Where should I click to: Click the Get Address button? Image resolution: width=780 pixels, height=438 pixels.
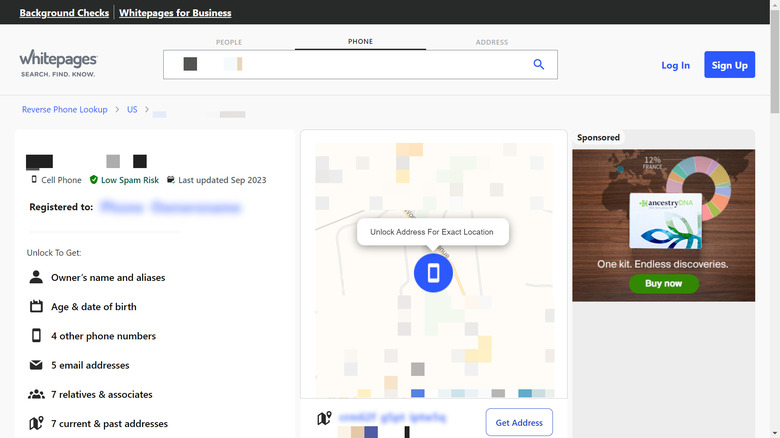point(519,423)
